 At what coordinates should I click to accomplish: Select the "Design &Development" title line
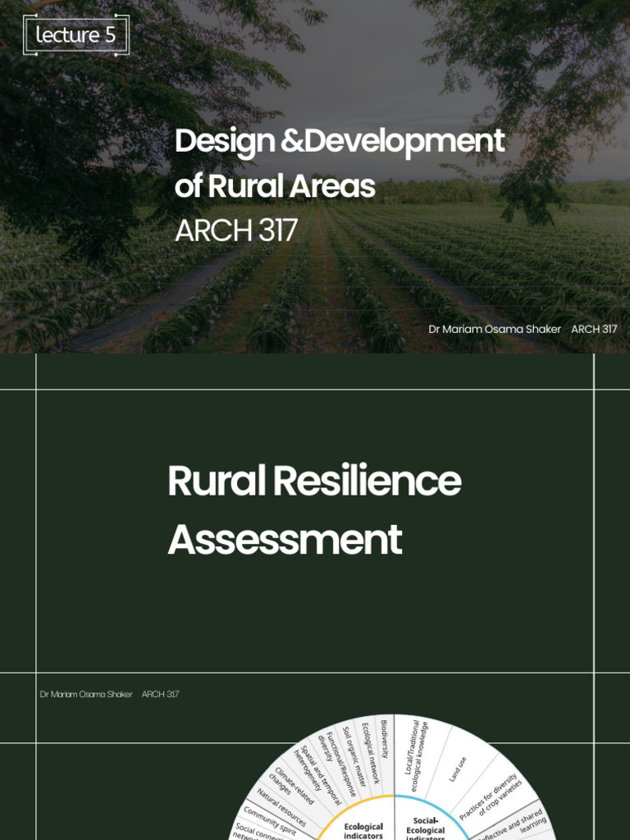tap(340, 141)
